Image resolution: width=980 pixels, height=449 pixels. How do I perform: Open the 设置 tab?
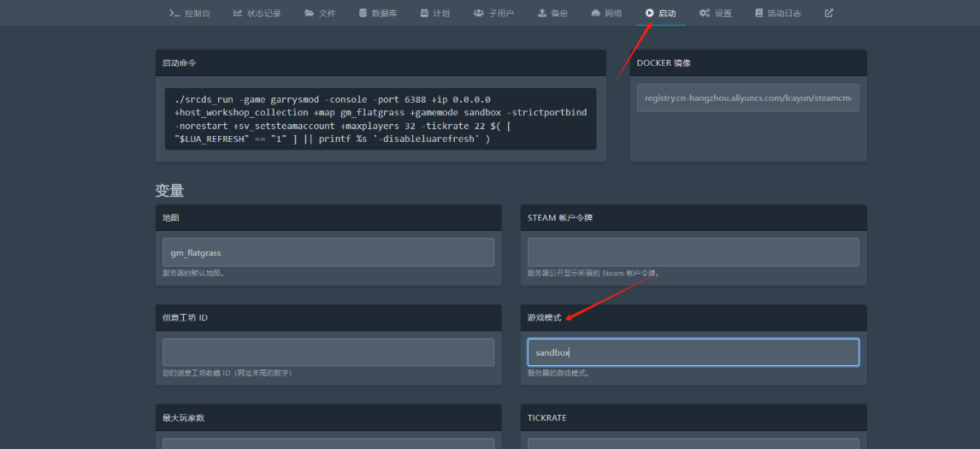(x=716, y=13)
